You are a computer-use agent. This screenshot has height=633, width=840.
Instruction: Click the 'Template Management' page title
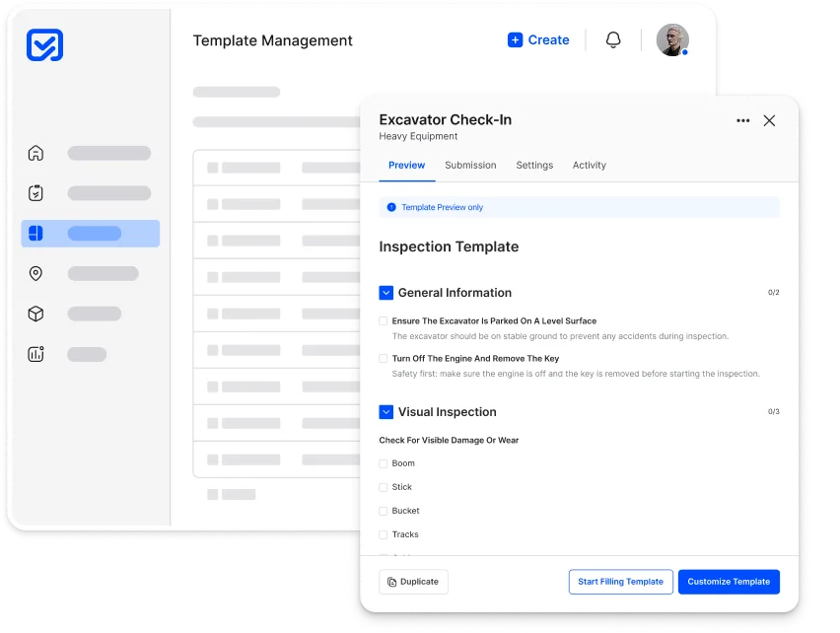(273, 40)
